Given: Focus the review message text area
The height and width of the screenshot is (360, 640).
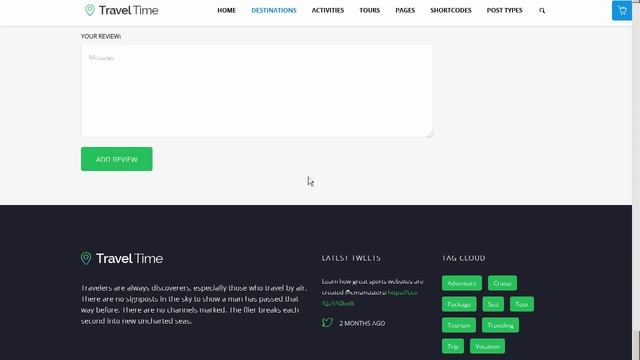Looking at the screenshot, I should 257,91.
